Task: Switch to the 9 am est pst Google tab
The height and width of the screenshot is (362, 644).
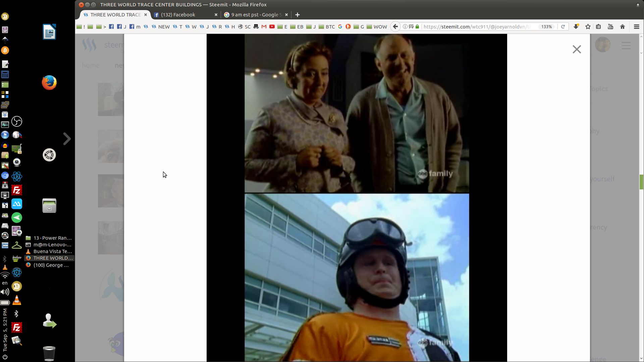Action: click(x=256, y=15)
